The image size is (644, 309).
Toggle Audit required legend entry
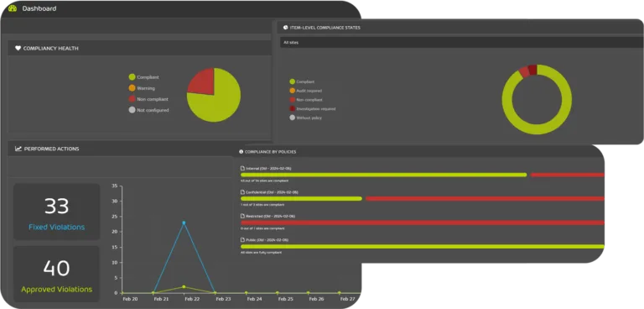pyautogui.click(x=305, y=91)
